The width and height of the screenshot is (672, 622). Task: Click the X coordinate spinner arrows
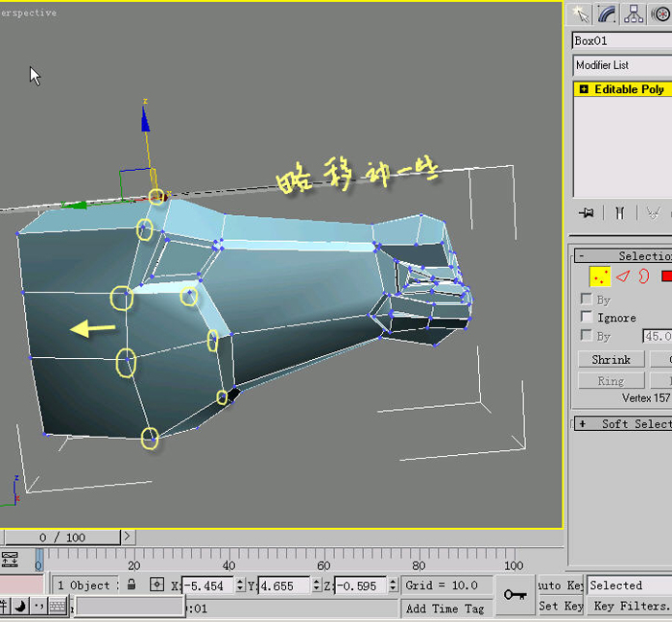240,586
